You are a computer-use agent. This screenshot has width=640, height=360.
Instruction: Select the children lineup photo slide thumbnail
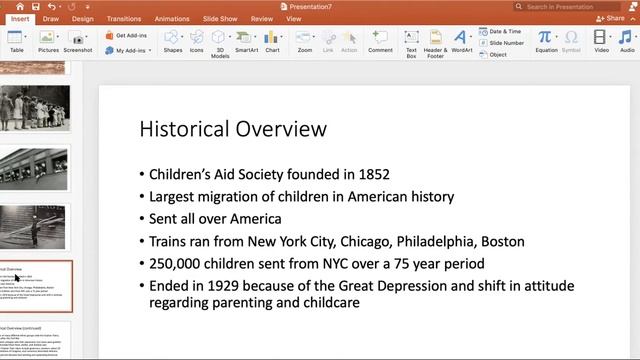click(x=35, y=109)
